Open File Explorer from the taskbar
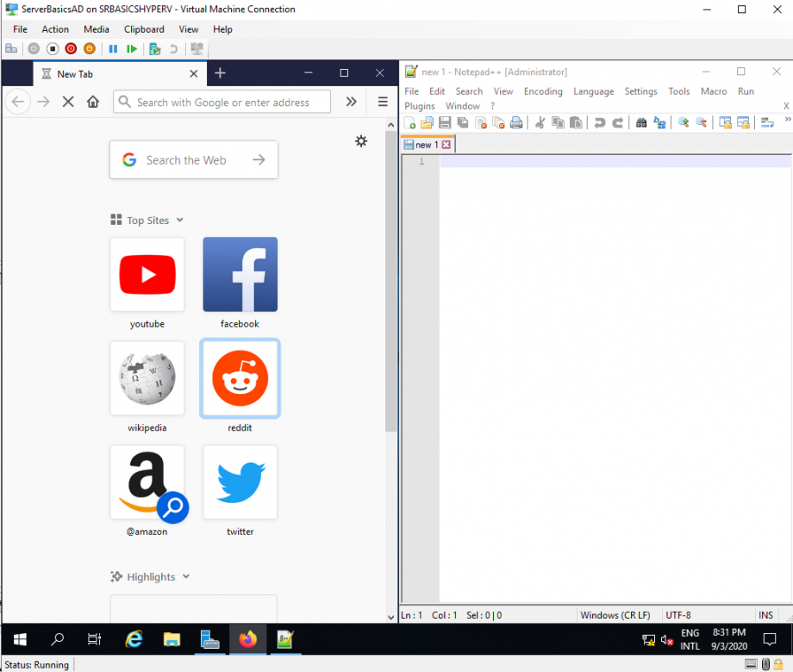 click(172, 640)
